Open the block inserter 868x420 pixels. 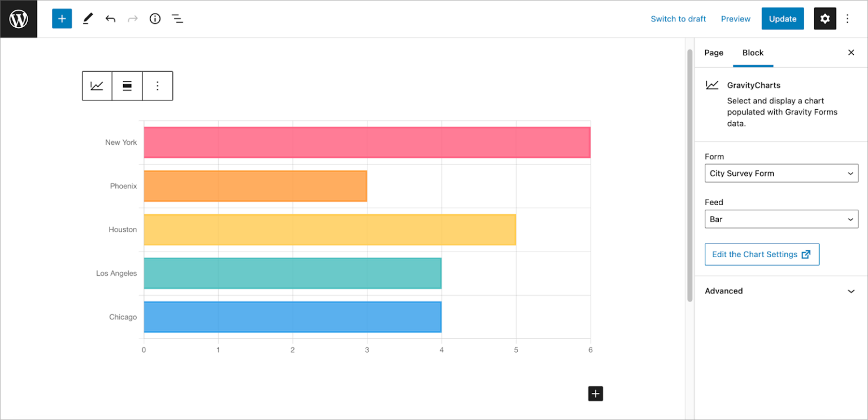(x=62, y=19)
